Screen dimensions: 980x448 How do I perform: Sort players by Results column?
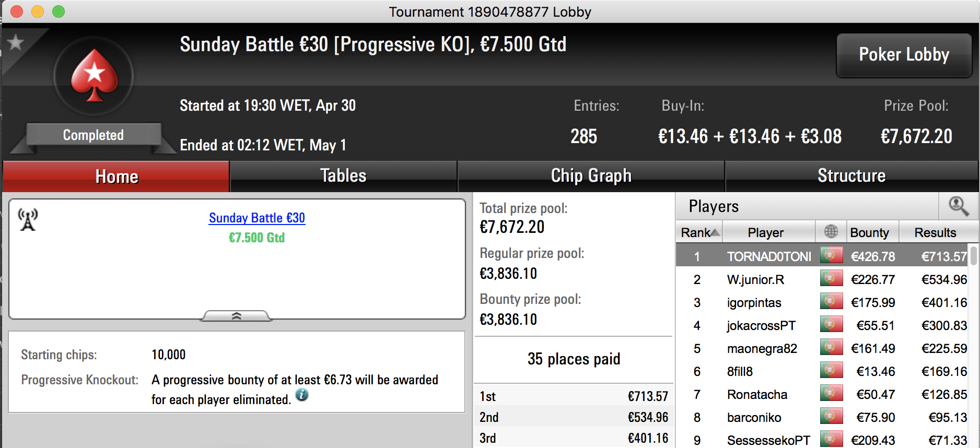click(935, 232)
